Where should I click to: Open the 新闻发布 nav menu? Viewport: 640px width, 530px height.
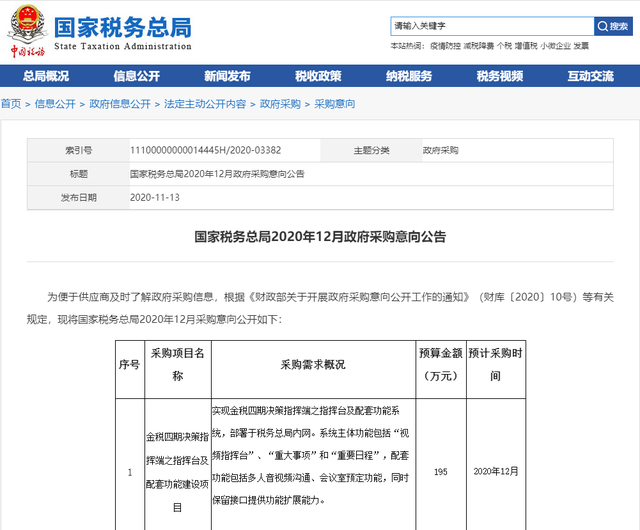pos(227,76)
